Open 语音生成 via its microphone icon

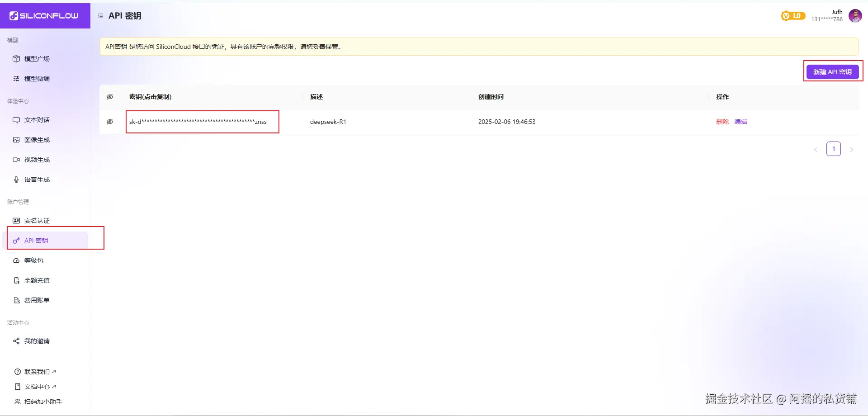(16, 180)
